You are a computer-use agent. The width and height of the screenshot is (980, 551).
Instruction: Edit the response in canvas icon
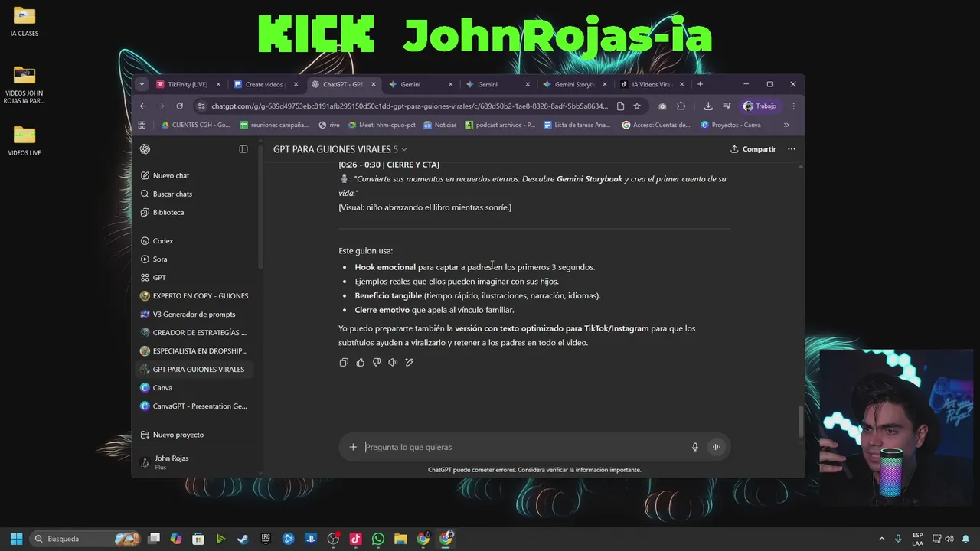point(410,362)
